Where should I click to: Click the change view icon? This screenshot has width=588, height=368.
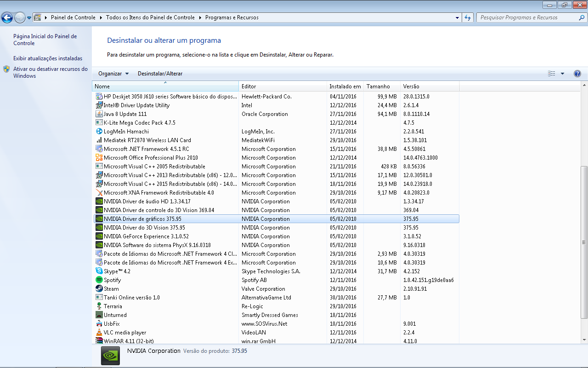[552, 74]
